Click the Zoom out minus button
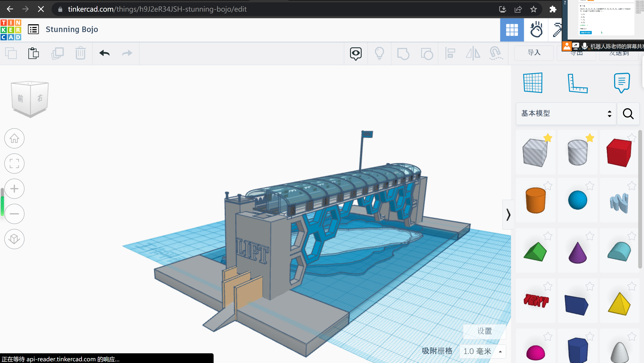Image resolution: width=644 pixels, height=363 pixels. 14,214
